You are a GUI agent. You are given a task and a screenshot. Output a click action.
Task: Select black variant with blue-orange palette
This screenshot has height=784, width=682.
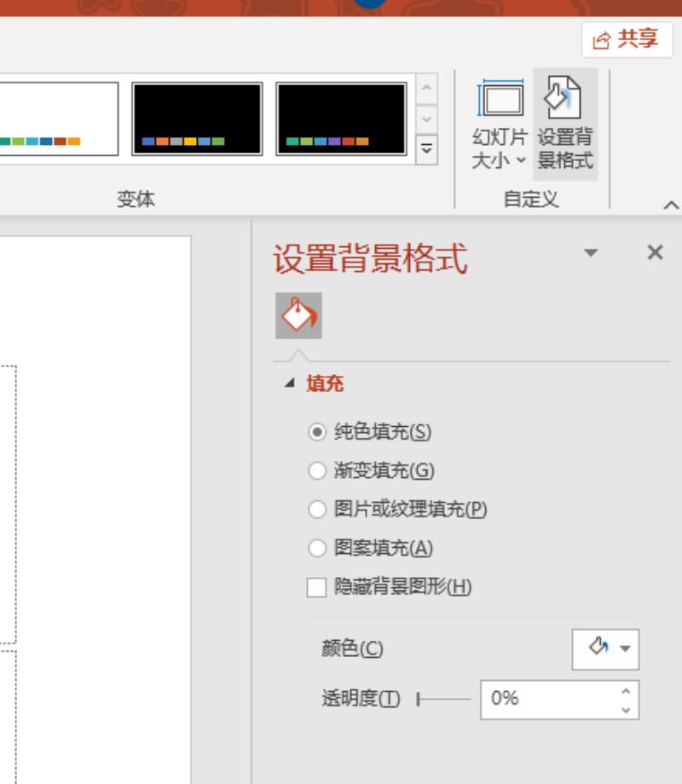197,119
